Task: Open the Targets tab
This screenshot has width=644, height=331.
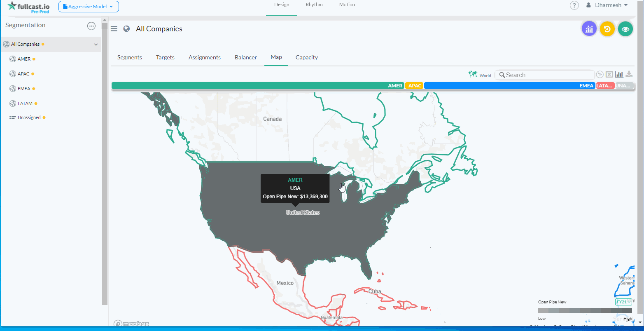Action: [165, 57]
